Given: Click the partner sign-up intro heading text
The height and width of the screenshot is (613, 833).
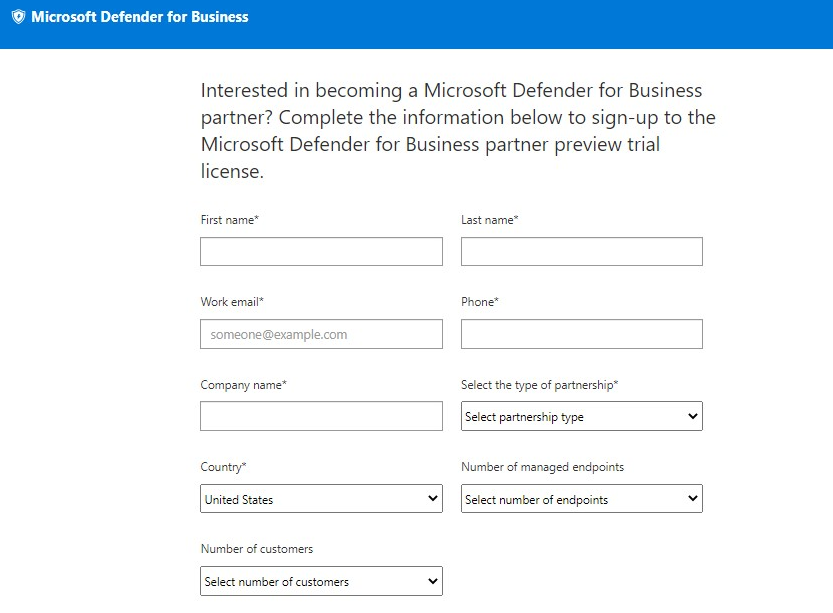Looking at the screenshot, I should 458,131.
